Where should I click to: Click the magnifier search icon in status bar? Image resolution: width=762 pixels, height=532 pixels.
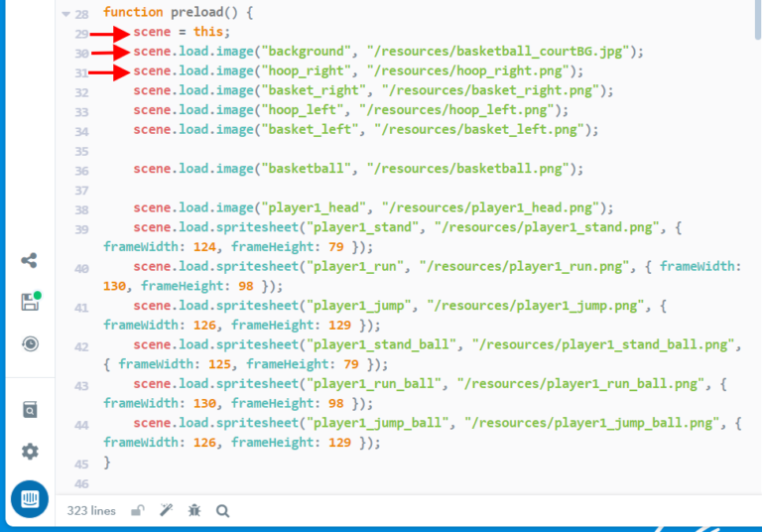[x=223, y=510]
